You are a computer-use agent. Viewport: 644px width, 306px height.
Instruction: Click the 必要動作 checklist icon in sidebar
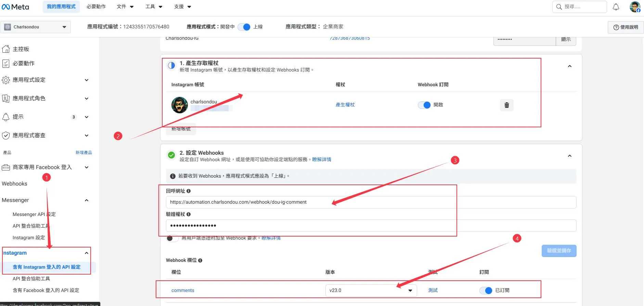(6, 63)
